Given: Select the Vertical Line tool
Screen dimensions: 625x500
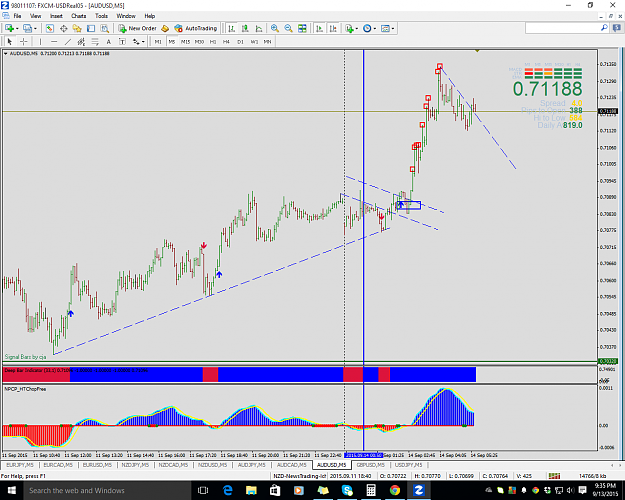Looking at the screenshot, I should pyautogui.click(x=40, y=41).
